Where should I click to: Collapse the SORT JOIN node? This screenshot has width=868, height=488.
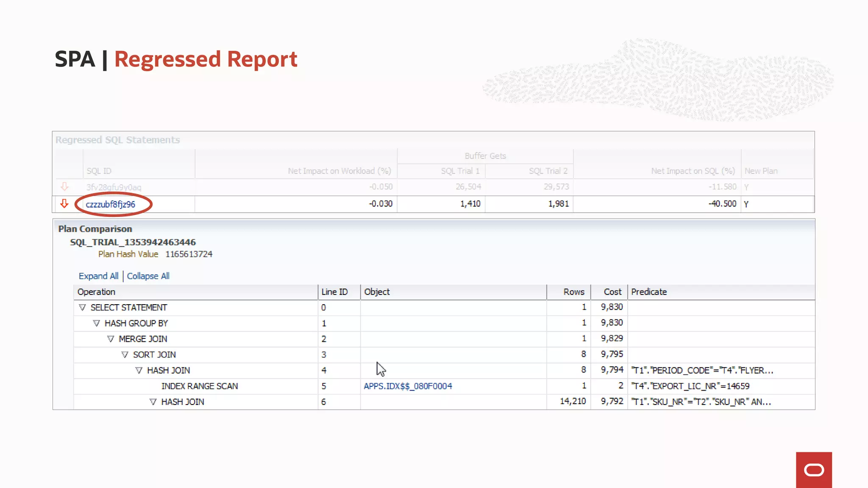tap(125, 355)
